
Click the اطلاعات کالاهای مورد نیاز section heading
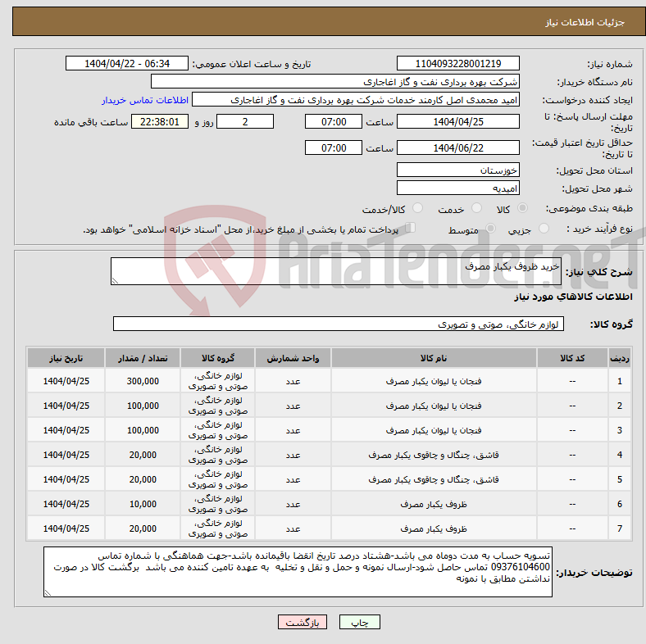pyautogui.click(x=573, y=297)
